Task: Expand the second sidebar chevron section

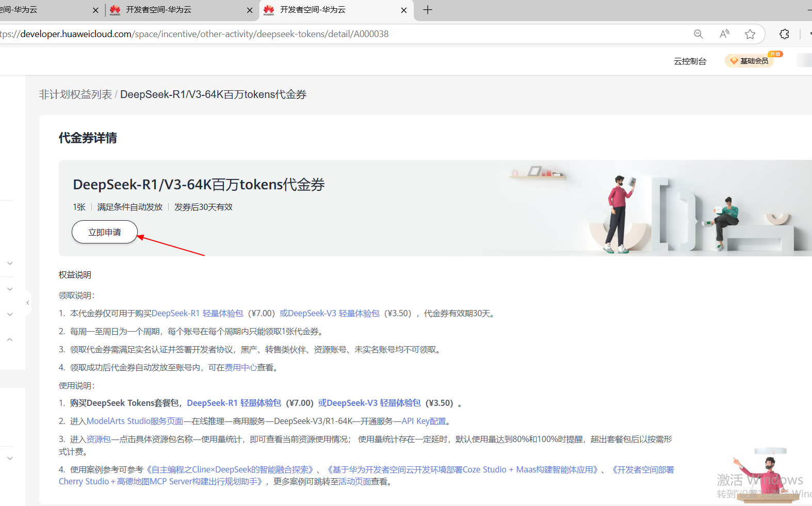Action: [x=10, y=289]
